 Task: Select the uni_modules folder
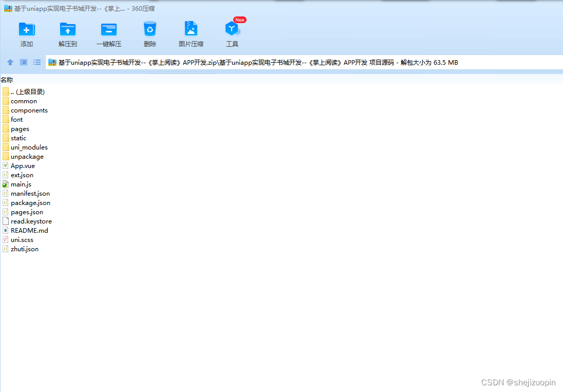pos(25,147)
